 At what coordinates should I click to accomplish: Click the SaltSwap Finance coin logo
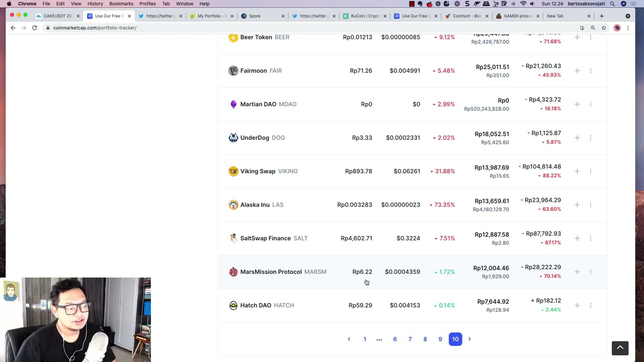pyautogui.click(x=233, y=238)
